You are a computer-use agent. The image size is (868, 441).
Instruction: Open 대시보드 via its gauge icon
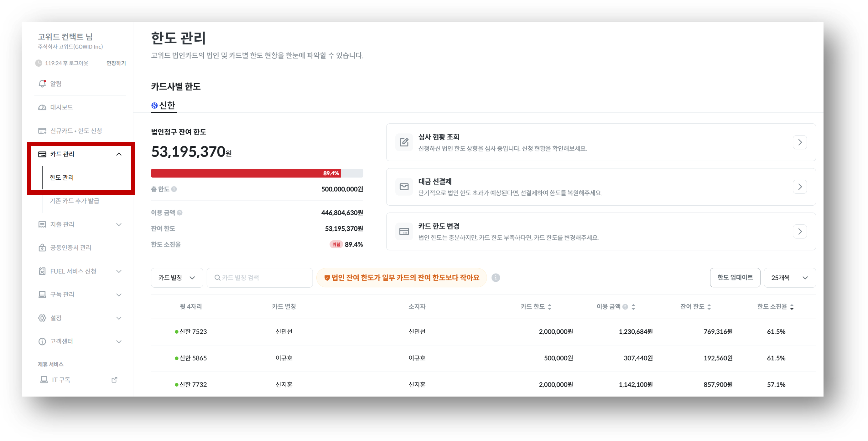pos(42,107)
